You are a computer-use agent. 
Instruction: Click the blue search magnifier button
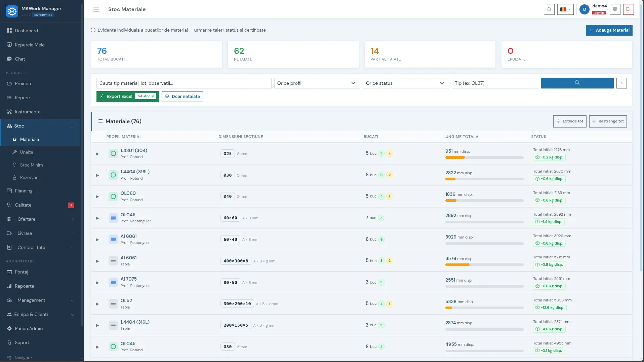577,83
